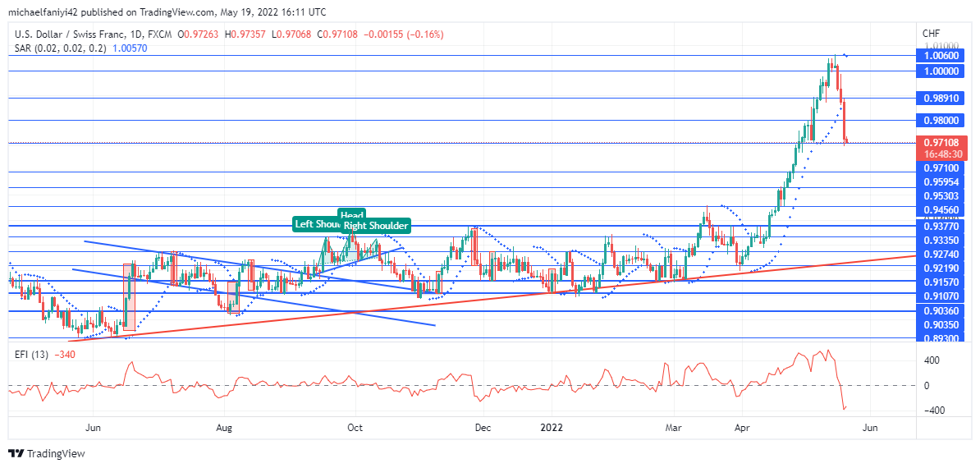Select the 0.93770 price level label
980x468 pixels.
click(941, 226)
